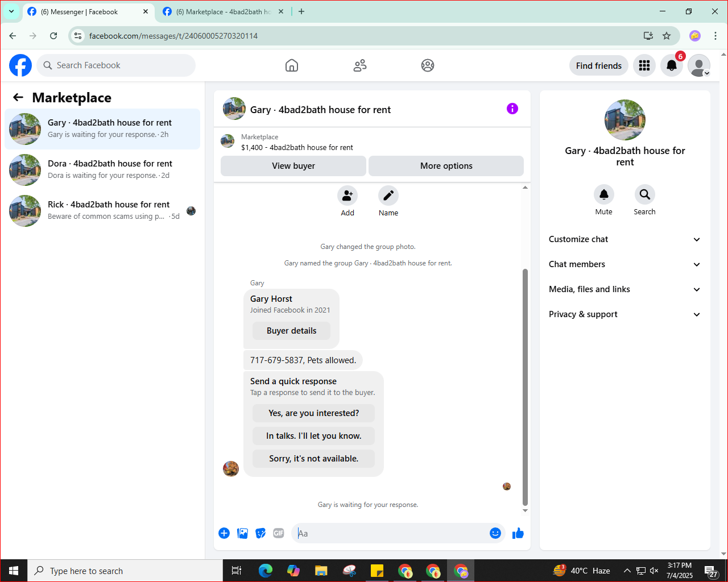728x582 pixels.
Task: Select the Messenger | Facebook browser tab
Action: [88, 12]
